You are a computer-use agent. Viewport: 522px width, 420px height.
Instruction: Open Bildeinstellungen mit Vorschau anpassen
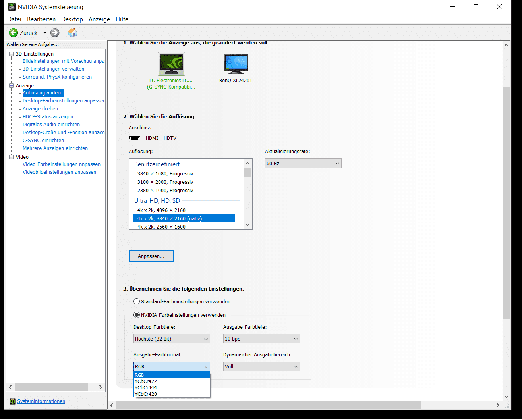pos(64,61)
